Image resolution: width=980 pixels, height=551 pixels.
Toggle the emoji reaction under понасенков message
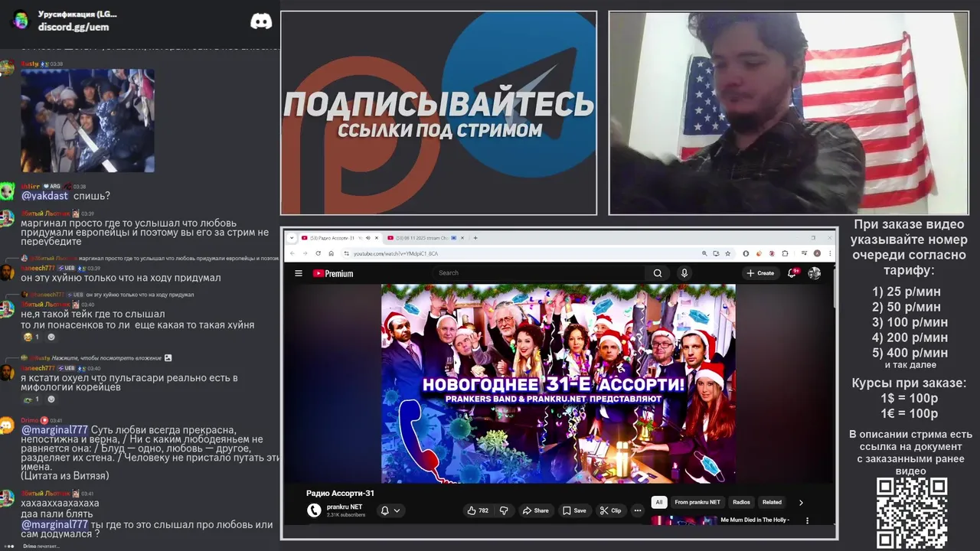click(x=32, y=337)
